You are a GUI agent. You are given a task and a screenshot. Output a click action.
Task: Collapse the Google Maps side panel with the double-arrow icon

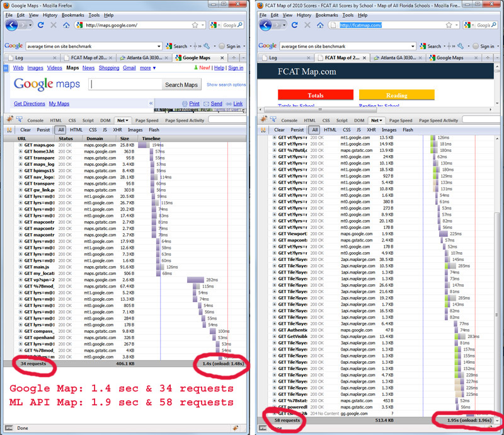(x=151, y=103)
